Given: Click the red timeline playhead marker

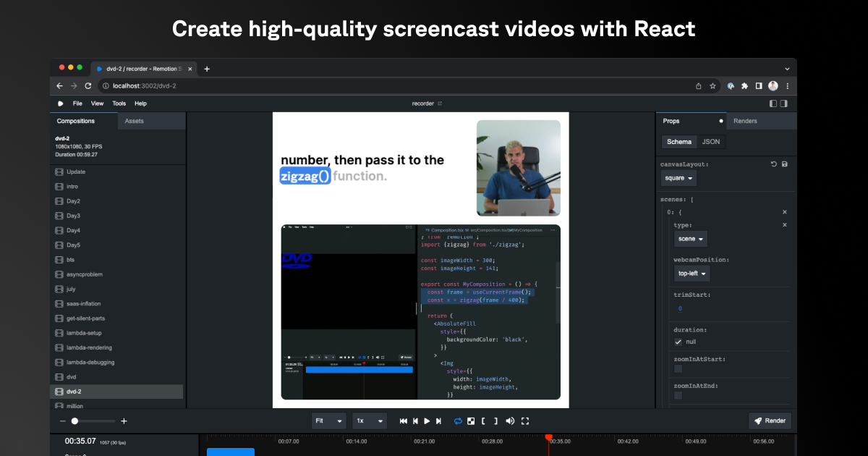Looking at the screenshot, I should coord(548,436).
